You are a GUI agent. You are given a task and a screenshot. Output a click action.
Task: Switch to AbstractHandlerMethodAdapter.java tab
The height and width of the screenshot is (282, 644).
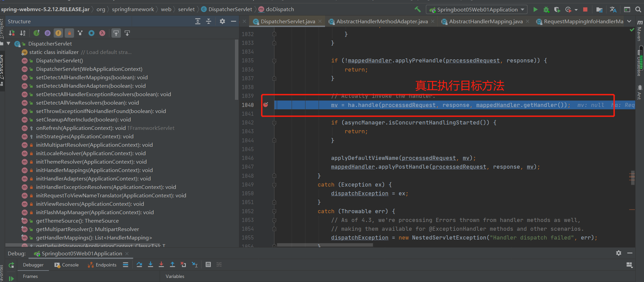[x=382, y=21]
